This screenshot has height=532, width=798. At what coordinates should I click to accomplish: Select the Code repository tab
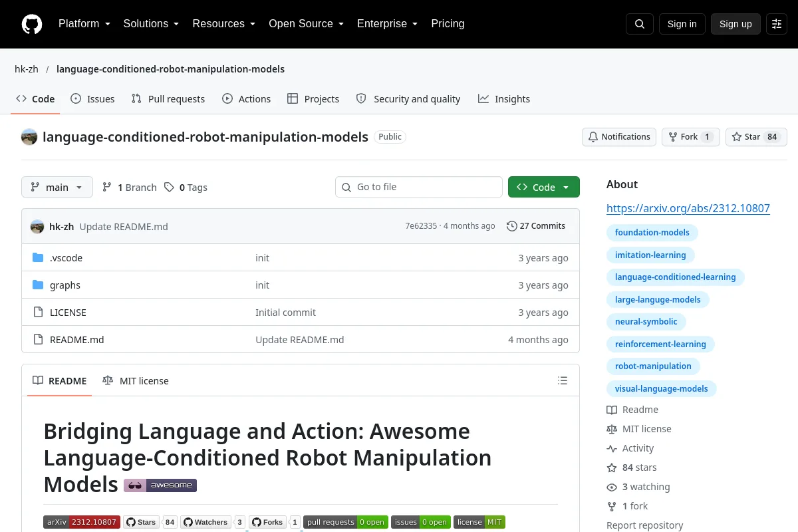coord(35,99)
